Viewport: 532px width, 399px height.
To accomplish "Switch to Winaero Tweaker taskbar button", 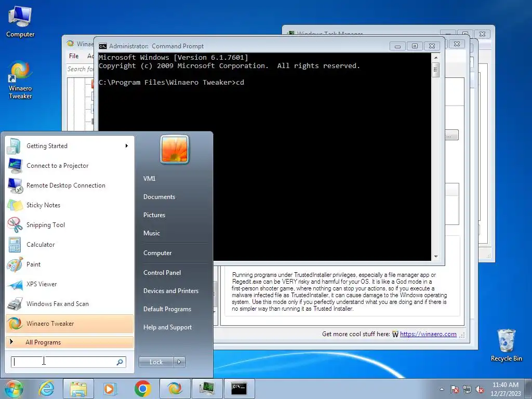I will [175, 389].
